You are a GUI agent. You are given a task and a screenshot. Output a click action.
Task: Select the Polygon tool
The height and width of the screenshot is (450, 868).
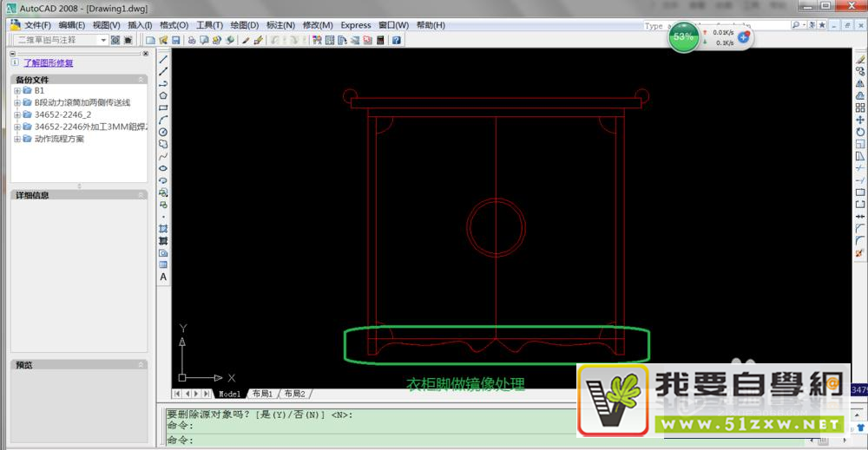point(163,95)
